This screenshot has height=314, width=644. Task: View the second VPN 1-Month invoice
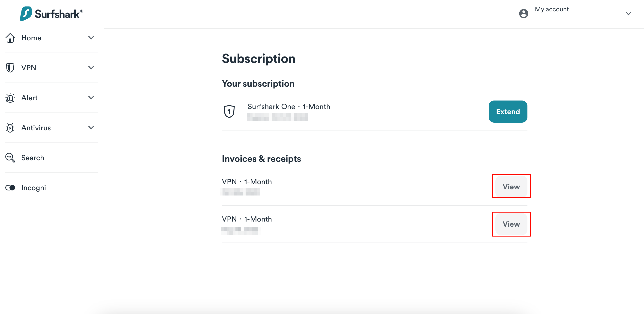point(511,224)
